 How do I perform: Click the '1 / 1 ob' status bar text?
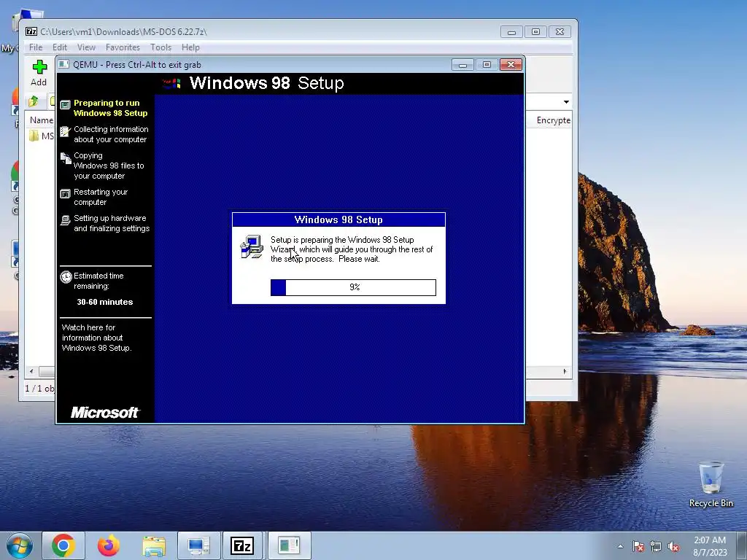coord(39,388)
